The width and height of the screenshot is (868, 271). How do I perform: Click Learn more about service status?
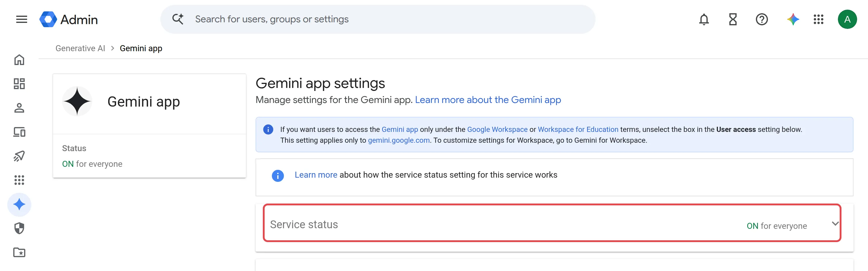pyautogui.click(x=316, y=175)
